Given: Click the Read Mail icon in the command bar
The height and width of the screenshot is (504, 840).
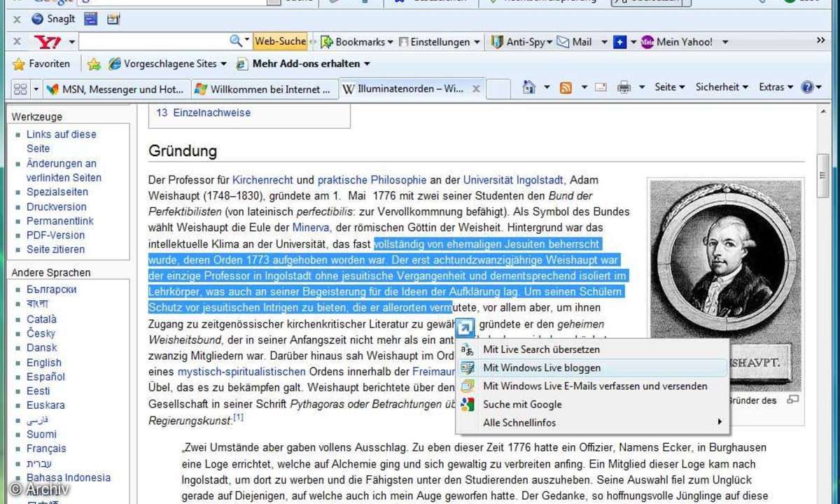Looking at the screenshot, I should (x=601, y=87).
